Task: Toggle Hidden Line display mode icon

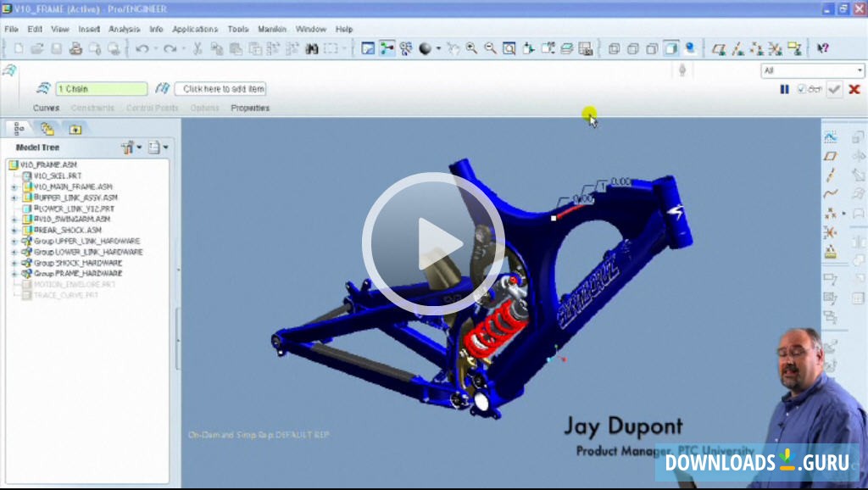Action: point(632,48)
